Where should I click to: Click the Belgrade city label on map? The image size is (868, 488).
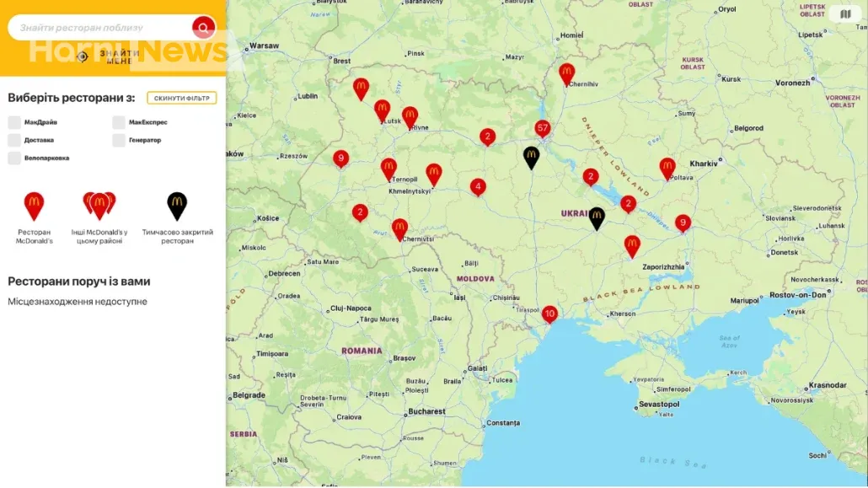click(249, 395)
